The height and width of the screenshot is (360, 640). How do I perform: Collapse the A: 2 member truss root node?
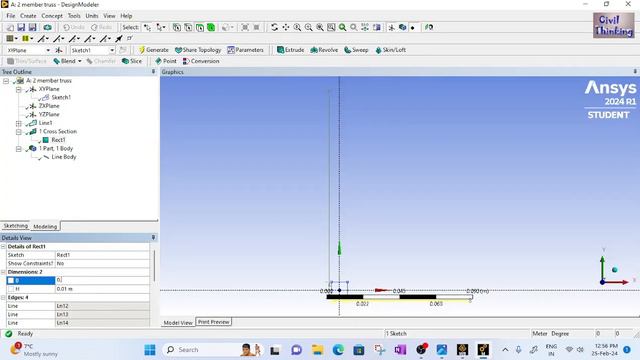pos(6,81)
